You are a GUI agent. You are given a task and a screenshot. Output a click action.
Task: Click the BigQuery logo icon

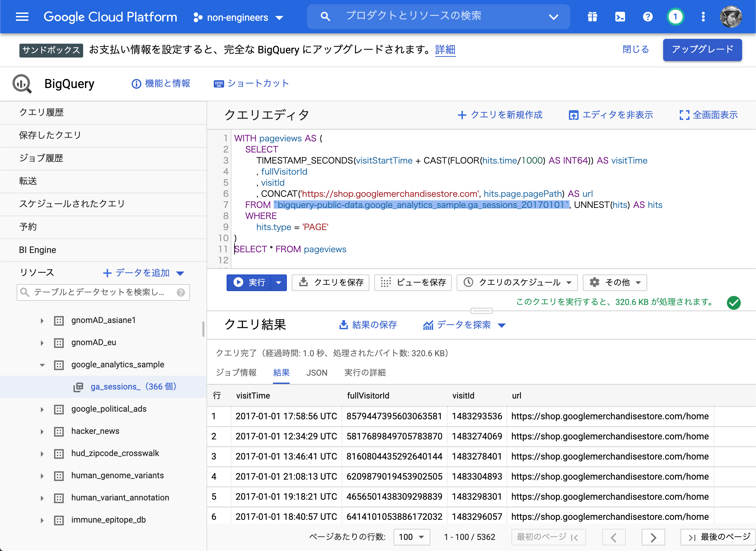(x=22, y=84)
